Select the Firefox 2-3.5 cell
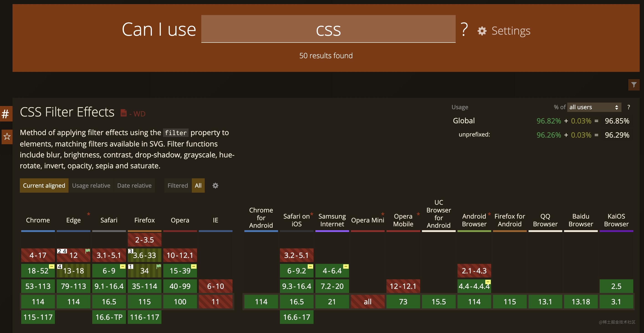This screenshot has height=333, width=644. point(145,240)
